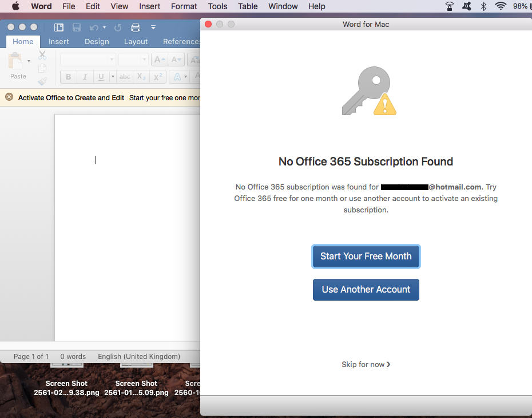Click the Format Painter brush icon
The height and width of the screenshot is (418, 532).
coord(42,81)
